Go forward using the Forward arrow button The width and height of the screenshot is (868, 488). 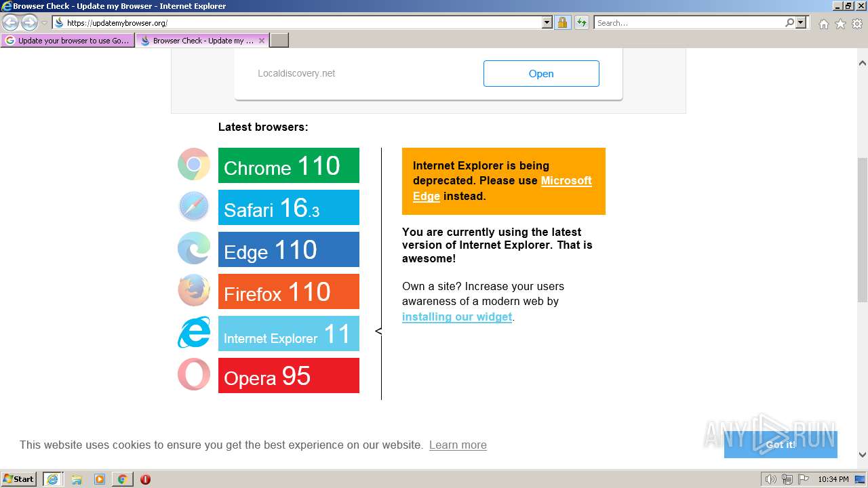point(29,23)
